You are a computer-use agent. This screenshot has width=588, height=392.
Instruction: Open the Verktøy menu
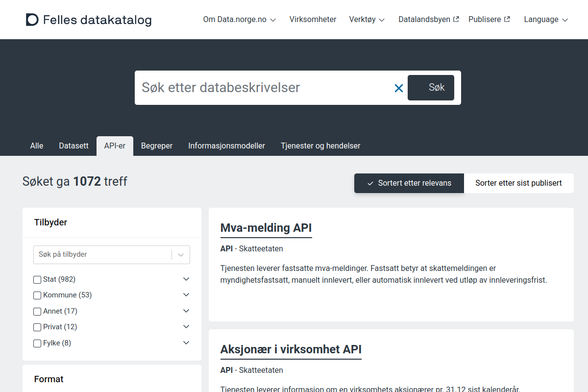click(x=367, y=20)
